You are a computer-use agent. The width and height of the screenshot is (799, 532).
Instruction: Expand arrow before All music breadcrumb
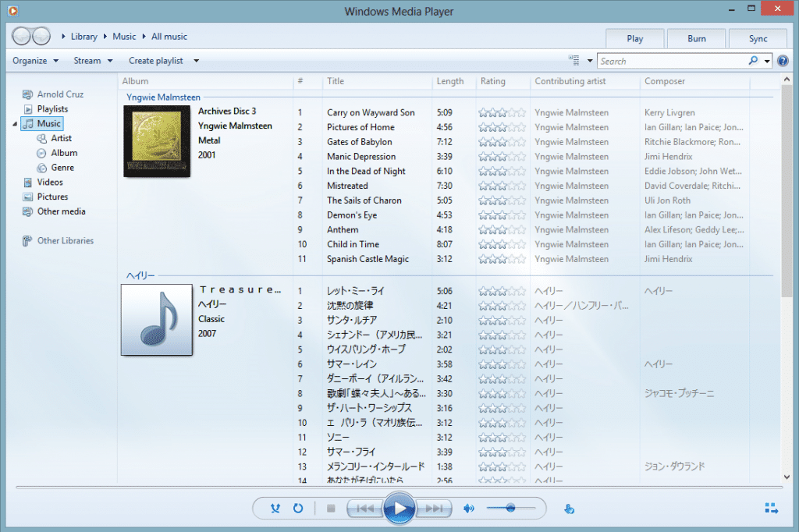point(144,37)
